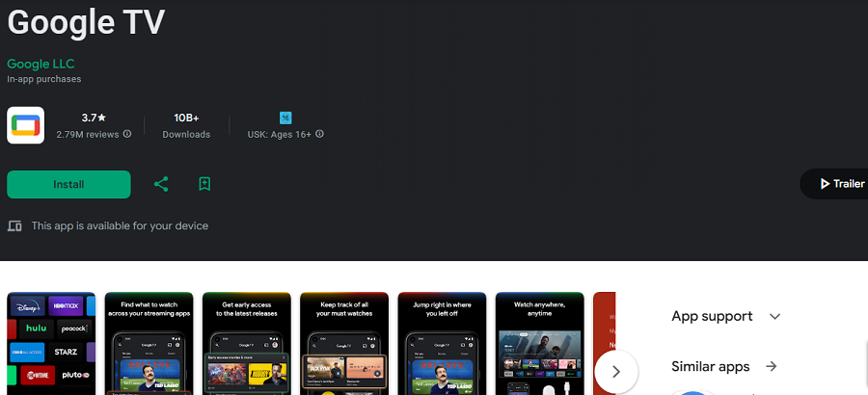This screenshot has width=868, height=395.
Task: Open 'Jump right in' screenshot
Action: pyautogui.click(x=442, y=344)
